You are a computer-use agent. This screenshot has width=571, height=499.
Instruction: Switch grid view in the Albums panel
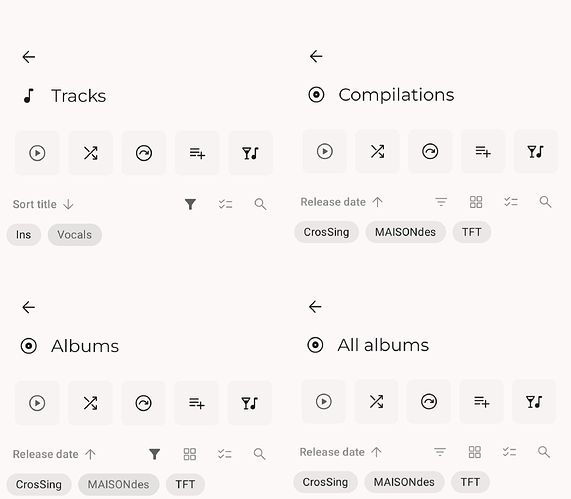point(189,454)
